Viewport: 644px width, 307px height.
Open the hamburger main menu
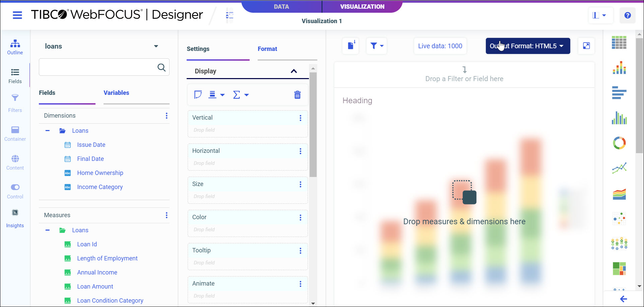coord(17,15)
